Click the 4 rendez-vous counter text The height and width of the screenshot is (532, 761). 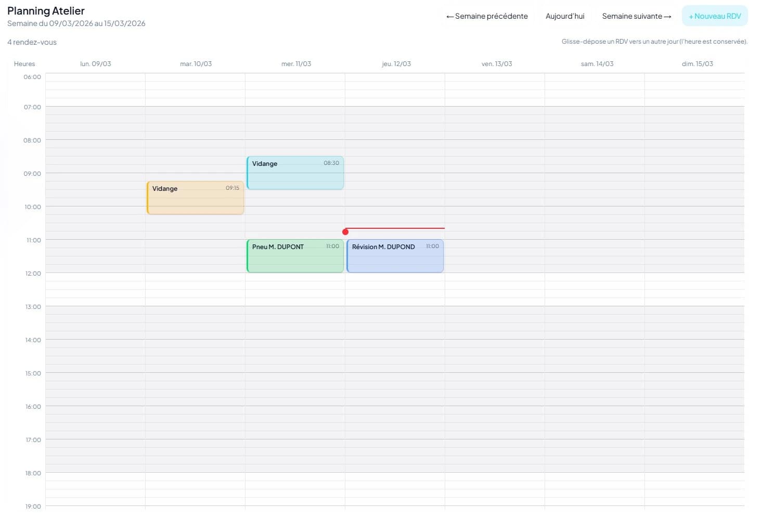[x=32, y=42]
